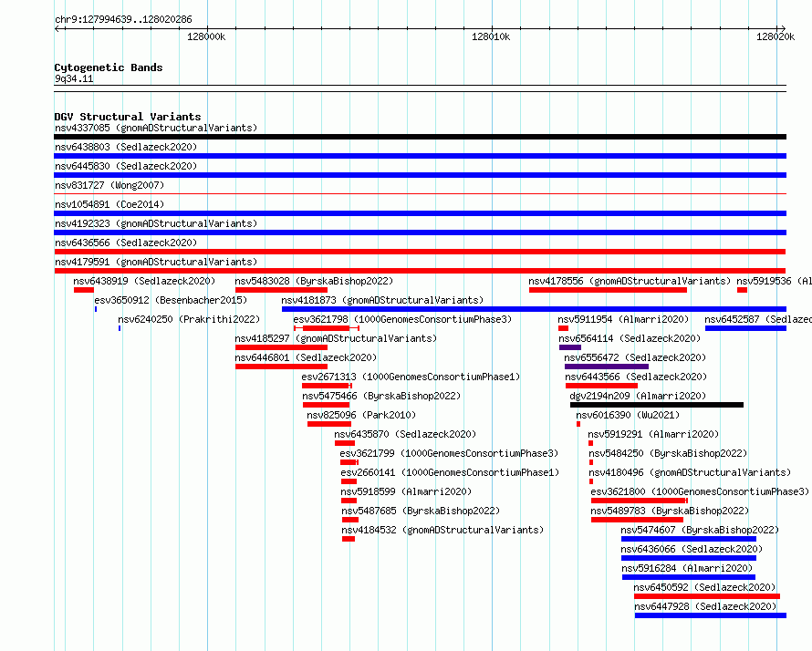This screenshot has height=651, width=812.
Task: Click nsv4192323 gnomADStructuralVariants label
Action: click(x=156, y=223)
